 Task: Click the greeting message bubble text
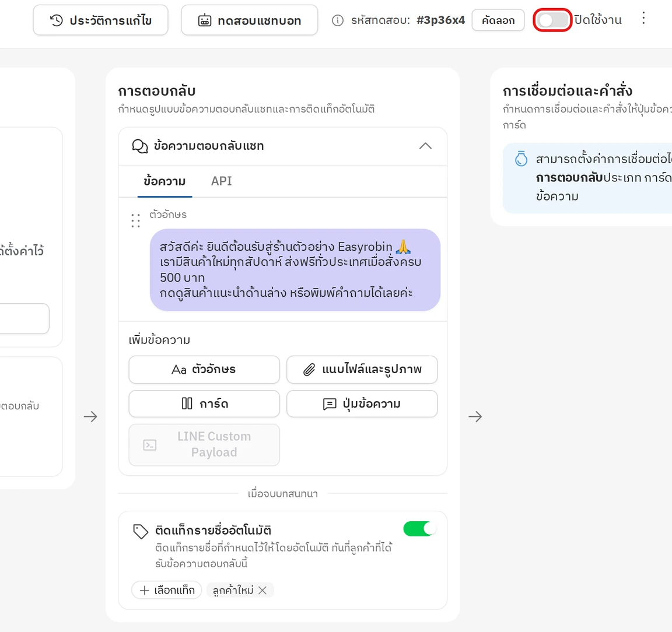(x=295, y=269)
